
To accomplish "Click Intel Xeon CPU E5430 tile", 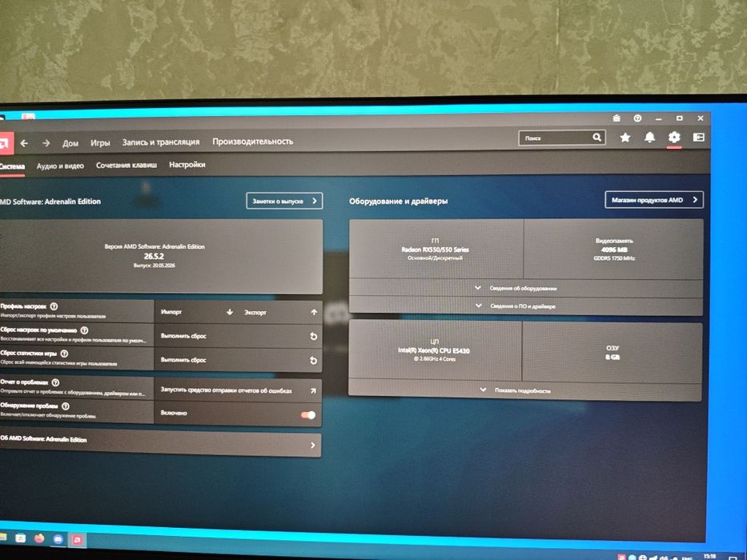I will coord(435,350).
